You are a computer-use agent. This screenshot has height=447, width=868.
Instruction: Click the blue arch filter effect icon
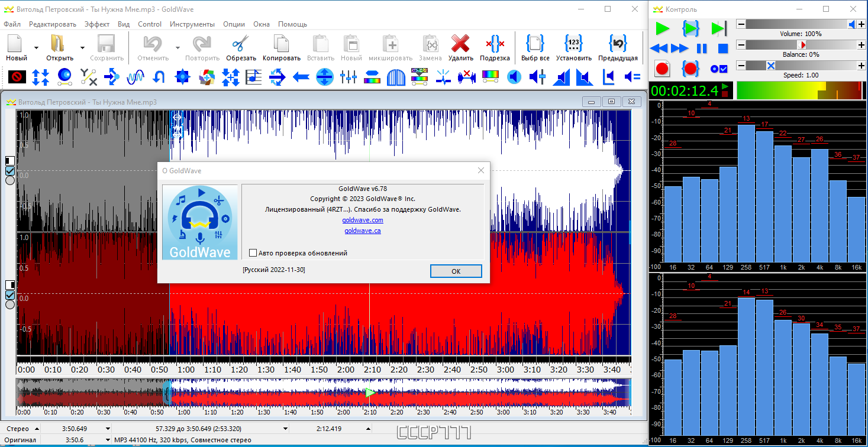(x=396, y=76)
